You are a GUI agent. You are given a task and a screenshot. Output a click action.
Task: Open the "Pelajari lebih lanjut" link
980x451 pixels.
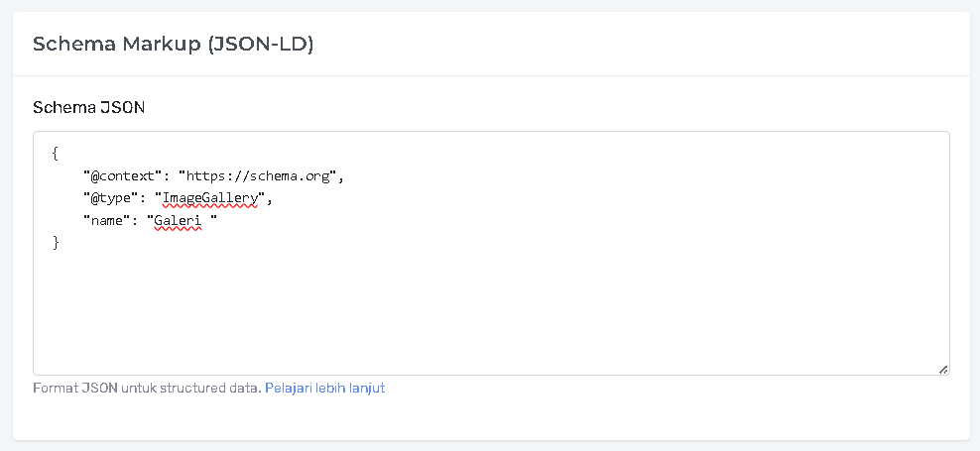tap(324, 389)
